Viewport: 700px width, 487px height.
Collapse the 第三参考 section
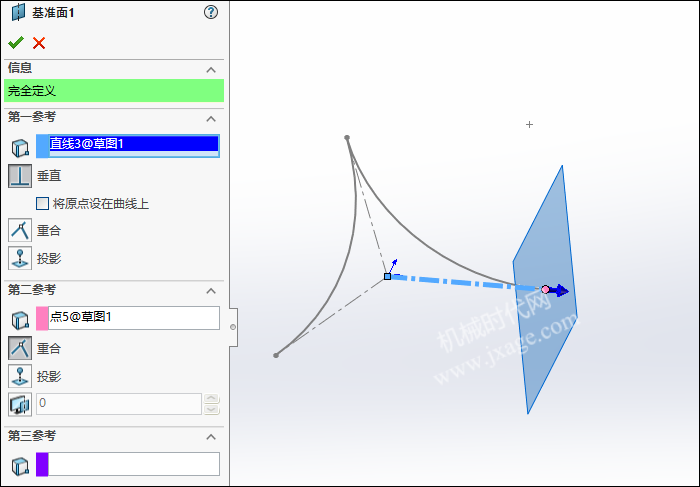211,437
